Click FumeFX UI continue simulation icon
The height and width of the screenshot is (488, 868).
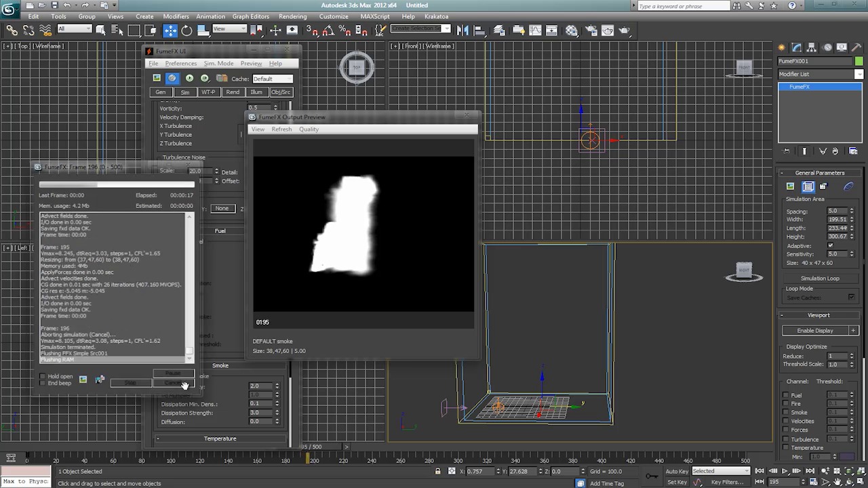pos(205,78)
